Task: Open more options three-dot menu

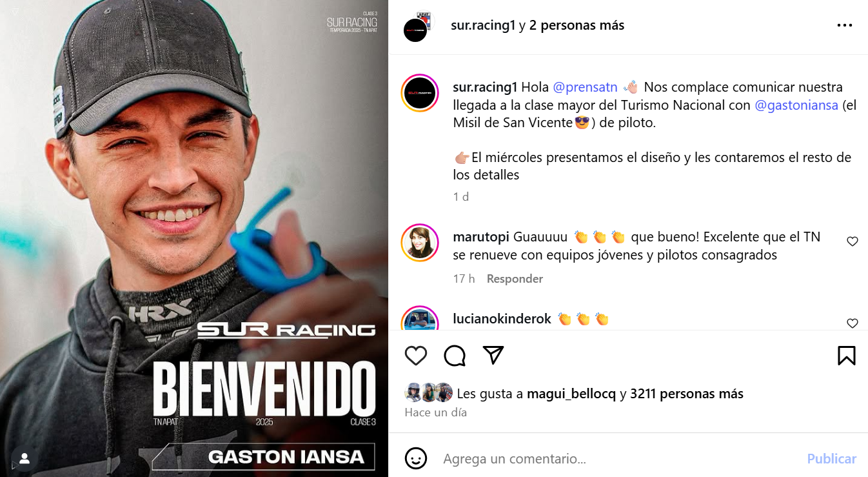Action: pos(845,26)
